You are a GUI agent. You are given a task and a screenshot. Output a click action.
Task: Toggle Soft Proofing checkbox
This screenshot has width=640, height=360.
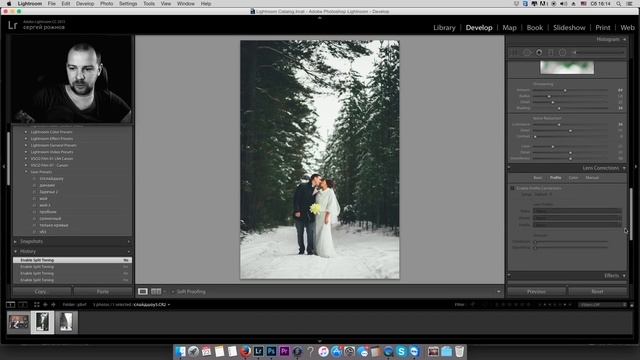(173, 291)
